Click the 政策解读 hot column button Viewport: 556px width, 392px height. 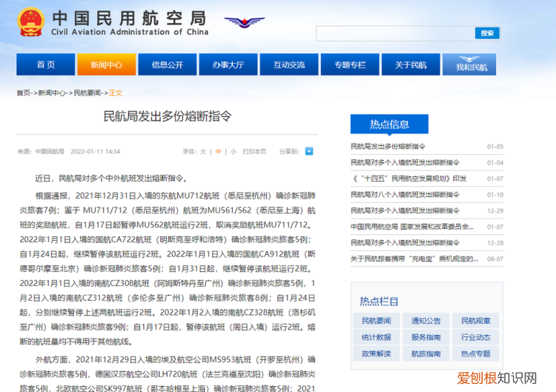click(x=376, y=353)
